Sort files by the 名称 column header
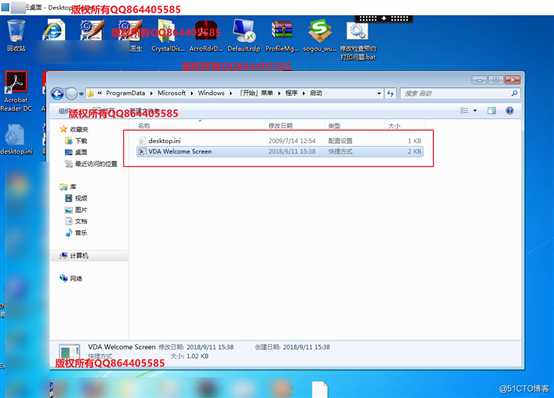Screen dimensions: 554x398 144,125
